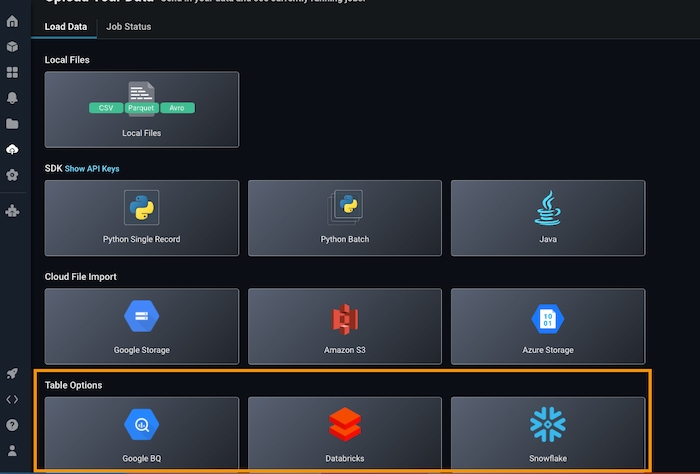Select the Java SDK card
The width and height of the screenshot is (700, 474).
click(548, 218)
